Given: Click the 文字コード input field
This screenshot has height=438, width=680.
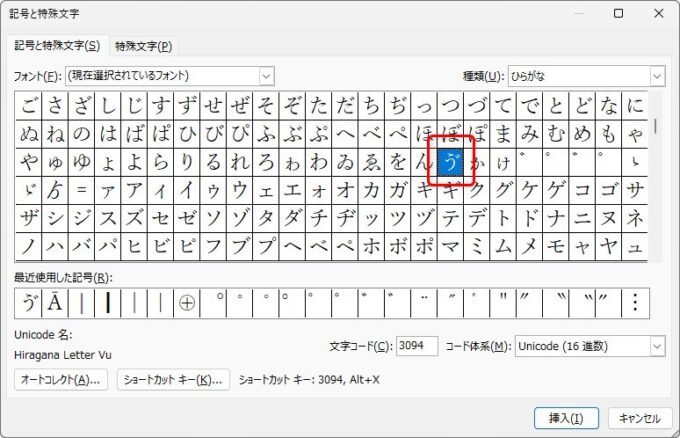Looking at the screenshot, I should [x=417, y=346].
